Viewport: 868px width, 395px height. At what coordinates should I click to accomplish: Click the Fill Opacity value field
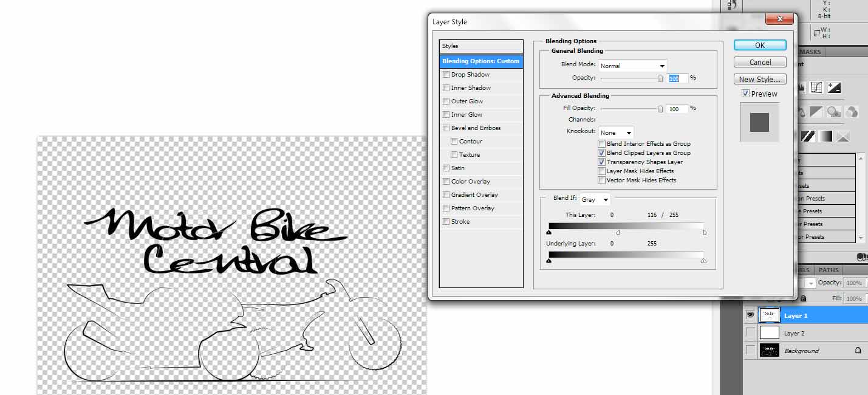(x=677, y=109)
